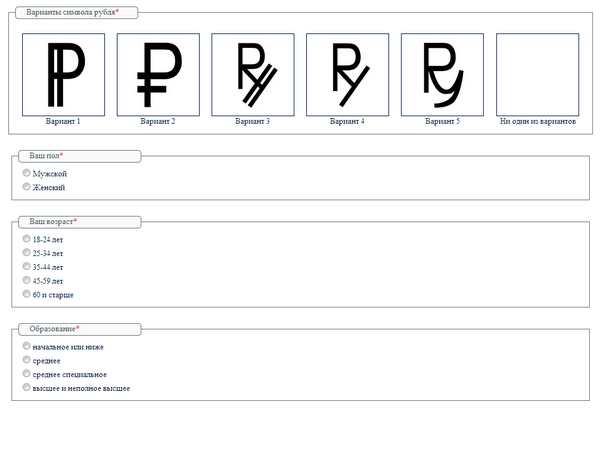Choose ruble symbol Variant 5 image
The height and width of the screenshot is (450, 600).
(442, 75)
